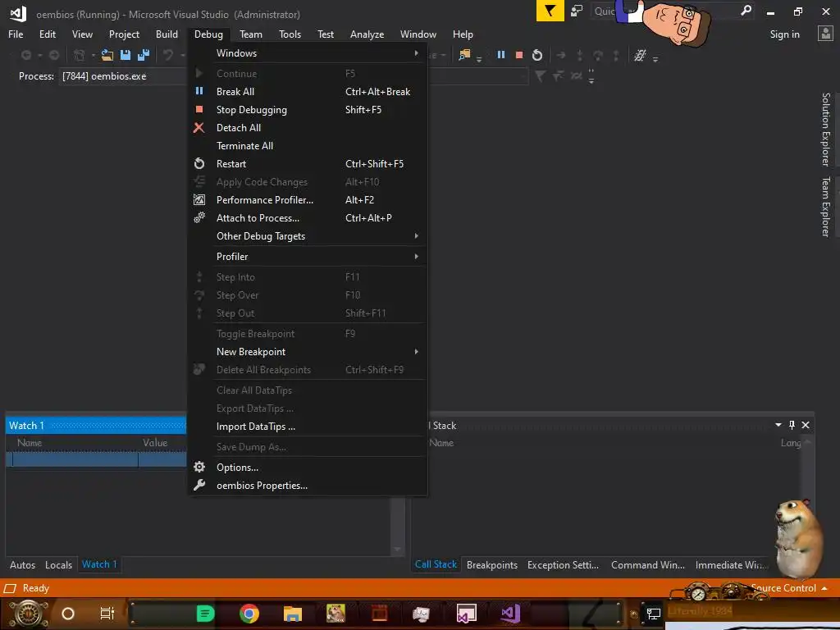Viewport: 840px width, 630px height.
Task: Switch to the Immediate Window tab
Action: pyautogui.click(x=731, y=564)
